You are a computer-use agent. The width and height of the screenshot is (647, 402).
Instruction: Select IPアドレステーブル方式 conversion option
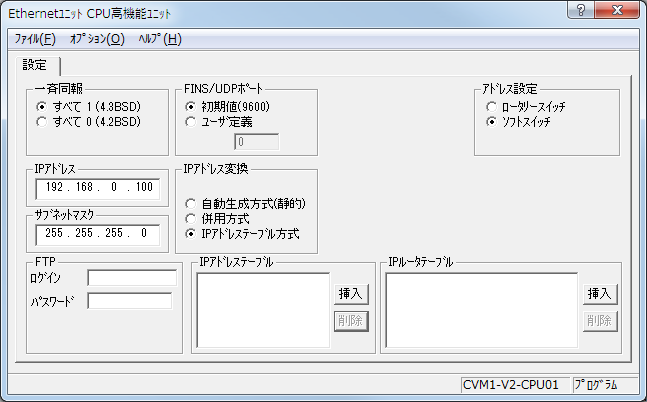pos(192,234)
